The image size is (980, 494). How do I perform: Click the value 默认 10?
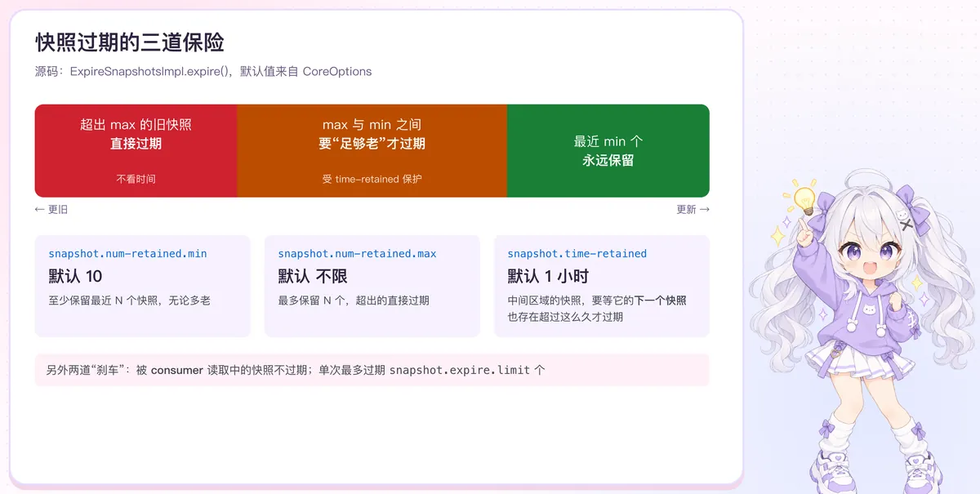(75, 276)
